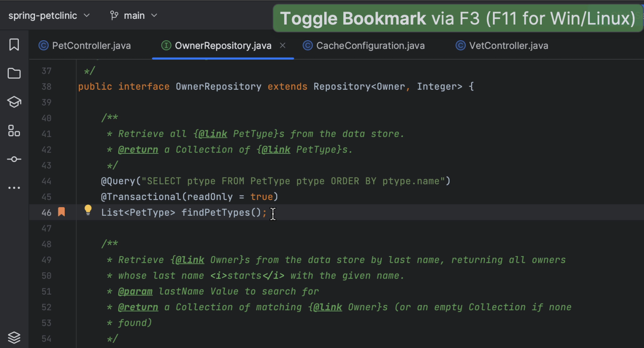Image resolution: width=644 pixels, height=348 pixels.
Task: Click the @param lastName link in the Javadoc
Action: (135, 291)
